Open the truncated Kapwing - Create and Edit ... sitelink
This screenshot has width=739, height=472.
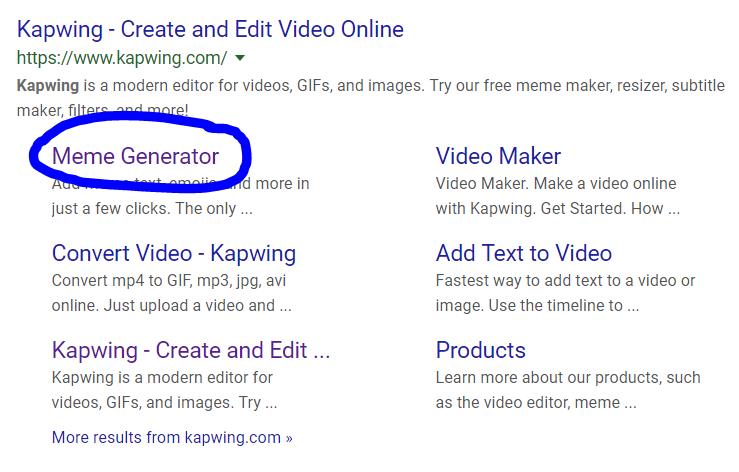click(x=191, y=350)
